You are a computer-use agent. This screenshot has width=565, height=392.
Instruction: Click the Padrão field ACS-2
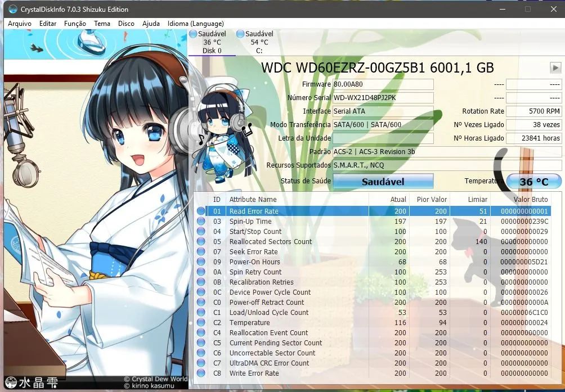coord(447,151)
